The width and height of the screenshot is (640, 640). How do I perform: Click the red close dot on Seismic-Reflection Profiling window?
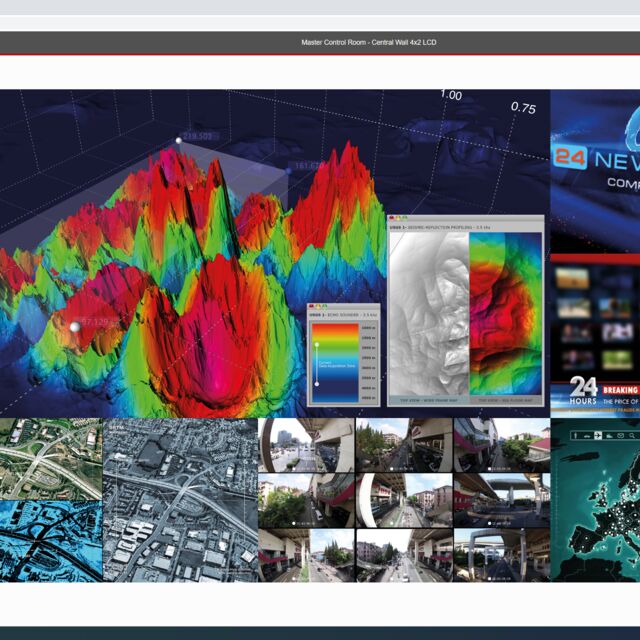click(392, 219)
